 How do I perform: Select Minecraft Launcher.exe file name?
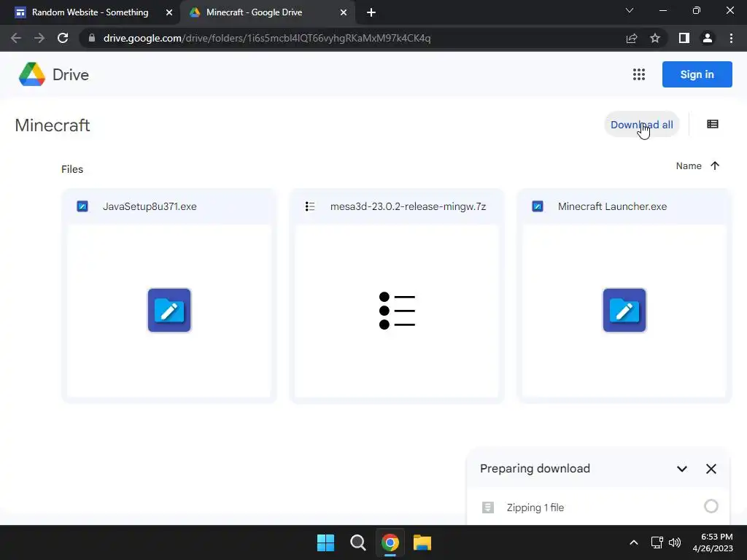(x=612, y=206)
